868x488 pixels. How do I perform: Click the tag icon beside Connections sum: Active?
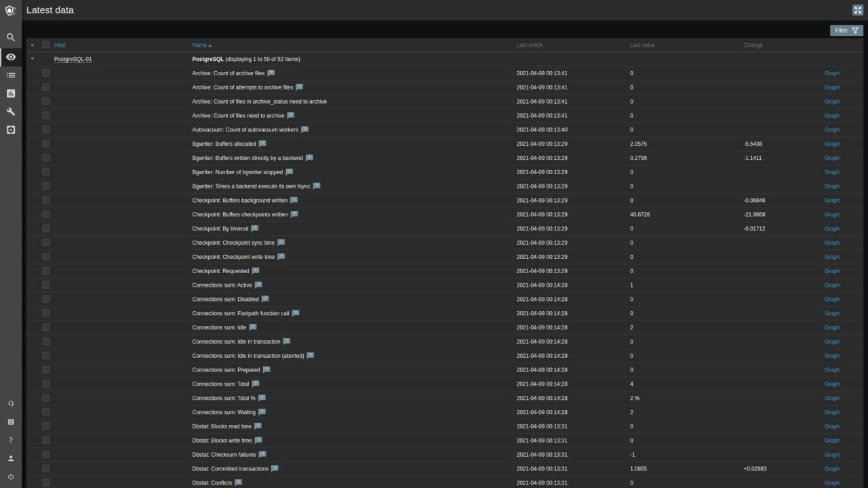[x=258, y=285]
